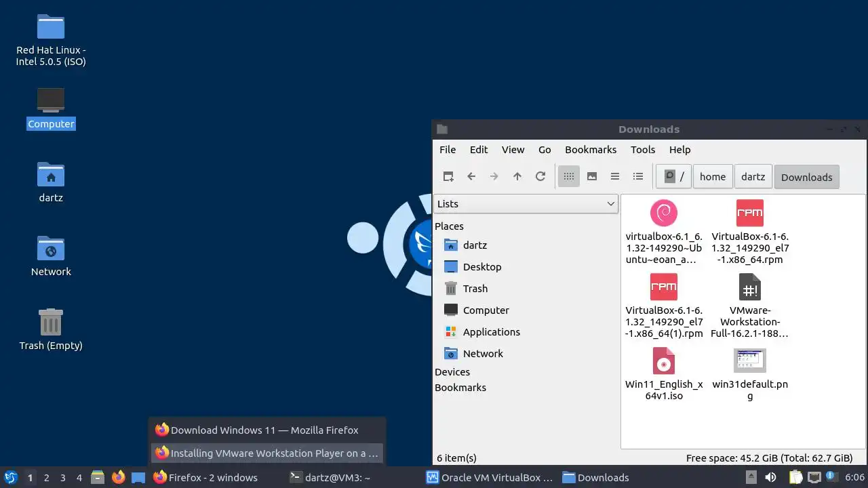Switch to workspace 4
The width and height of the screenshot is (868, 488).
pyautogui.click(x=79, y=477)
